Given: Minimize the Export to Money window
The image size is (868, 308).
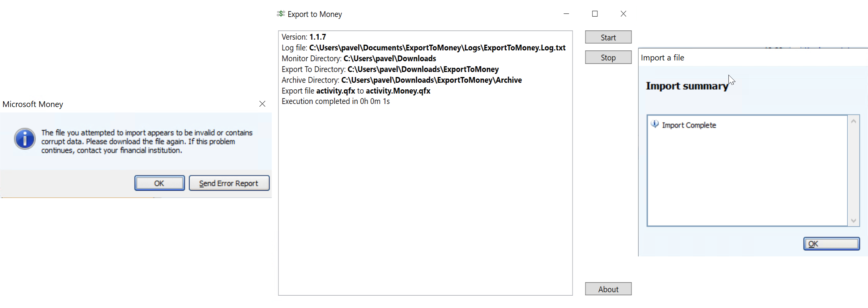Looking at the screenshot, I should tap(566, 14).
